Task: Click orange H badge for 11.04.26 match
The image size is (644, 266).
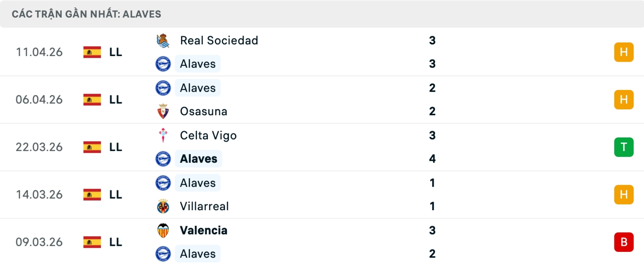Action: tap(624, 52)
